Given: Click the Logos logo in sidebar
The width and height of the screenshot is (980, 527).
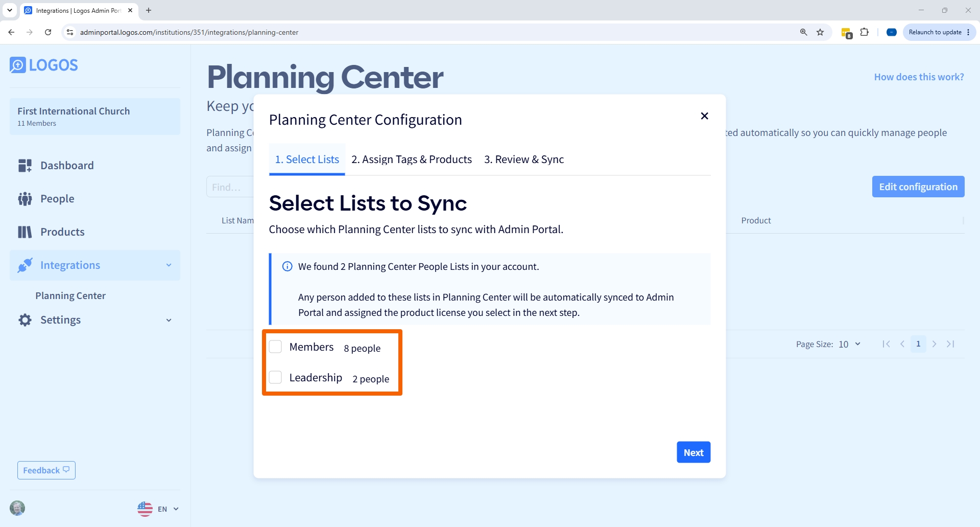Looking at the screenshot, I should coord(44,65).
